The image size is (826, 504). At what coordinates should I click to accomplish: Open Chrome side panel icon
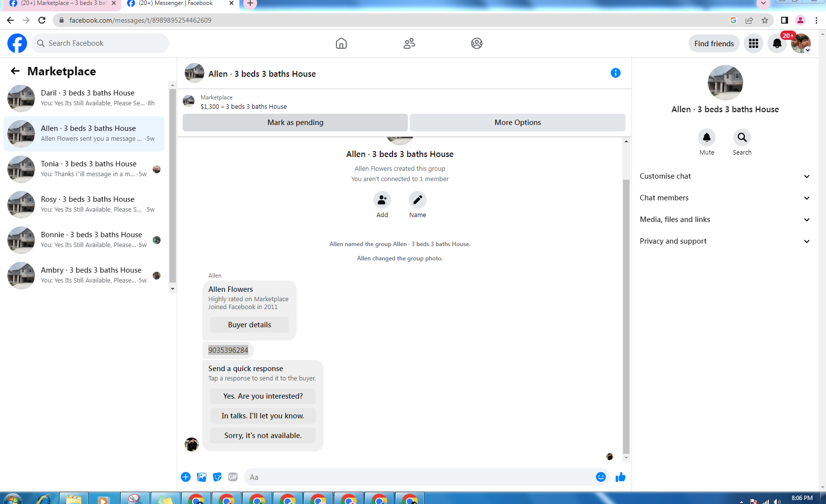click(x=785, y=20)
